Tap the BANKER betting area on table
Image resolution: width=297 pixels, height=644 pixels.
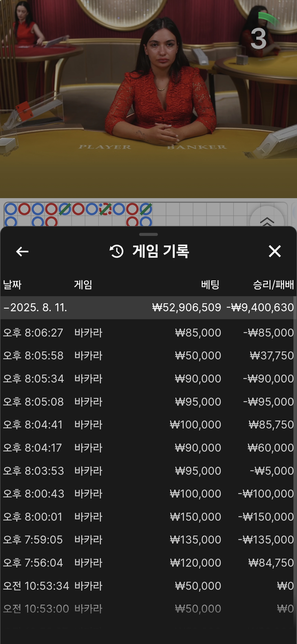197,147
